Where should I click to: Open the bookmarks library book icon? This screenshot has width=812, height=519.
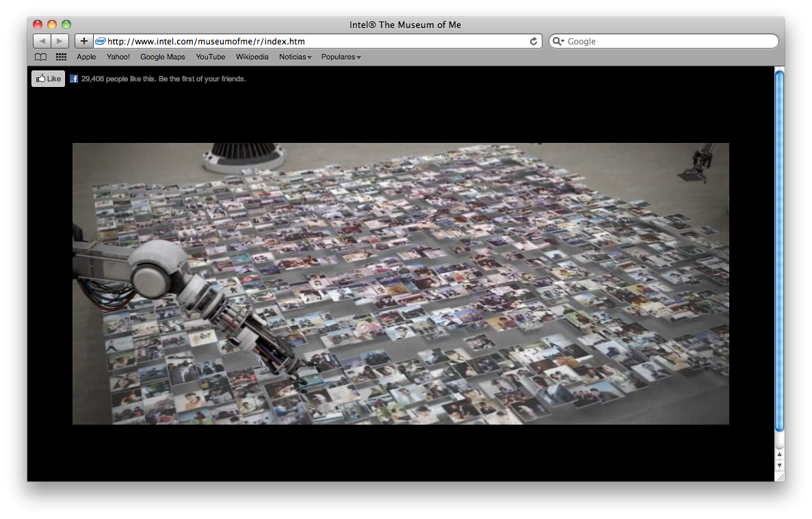[41, 57]
